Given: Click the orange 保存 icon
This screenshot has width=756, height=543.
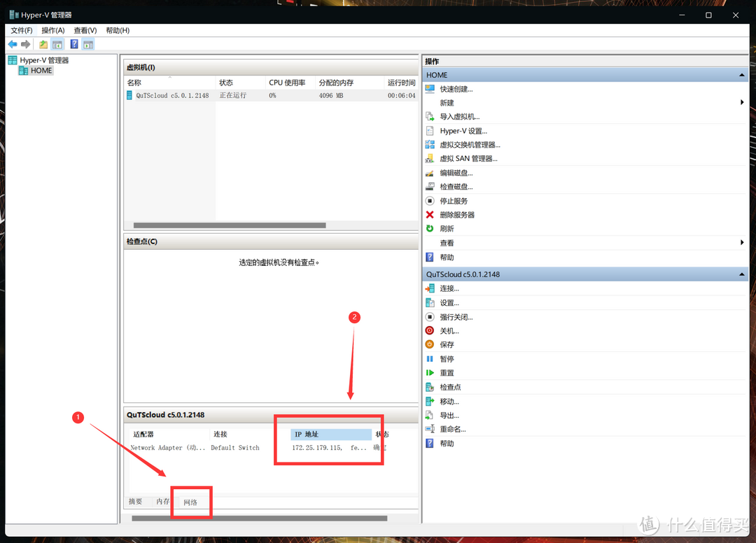Looking at the screenshot, I should tap(430, 344).
